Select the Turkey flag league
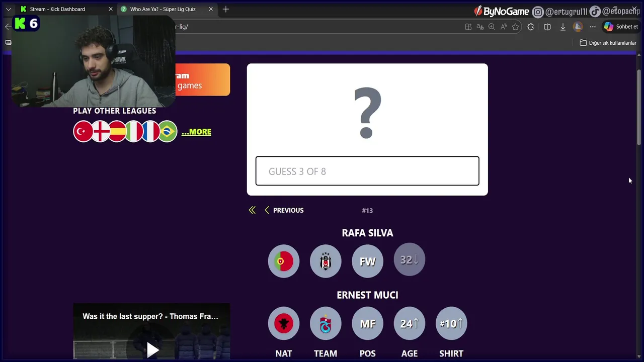The height and width of the screenshot is (362, 644). coord(84,132)
